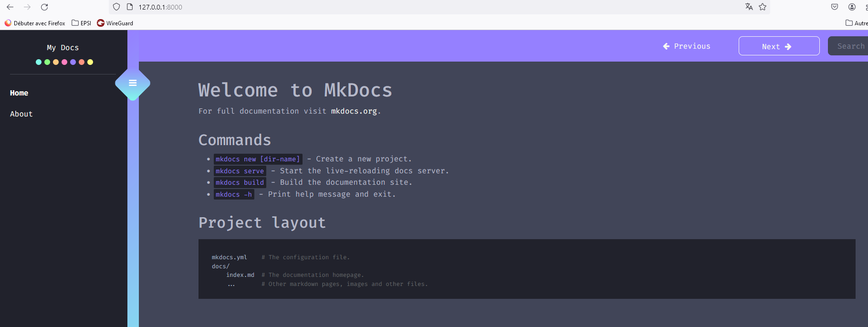
Task: Open the Firefox account profile icon
Action: pyautogui.click(x=852, y=7)
